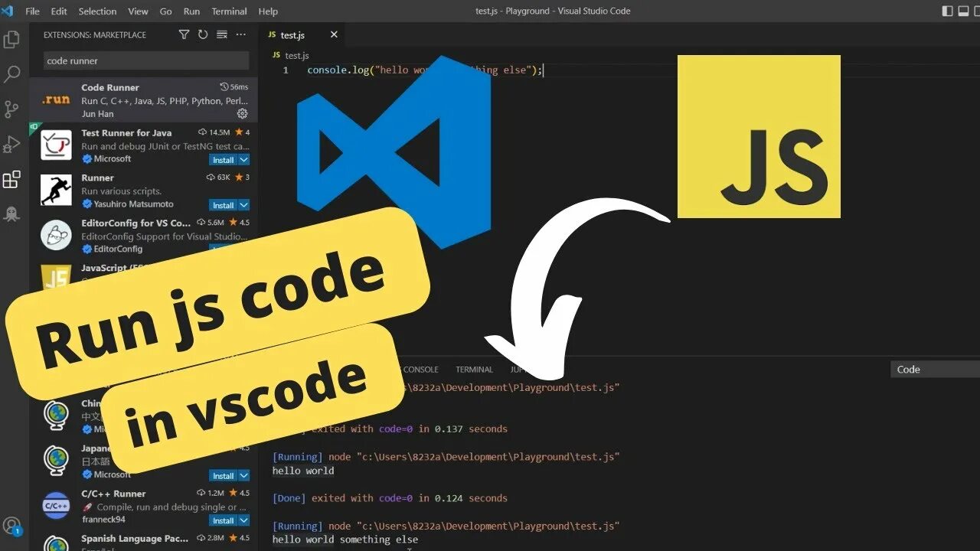Select 'EditorConfig for VS Co...' extension title
Screen dimensions: 980x551
coord(136,223)
